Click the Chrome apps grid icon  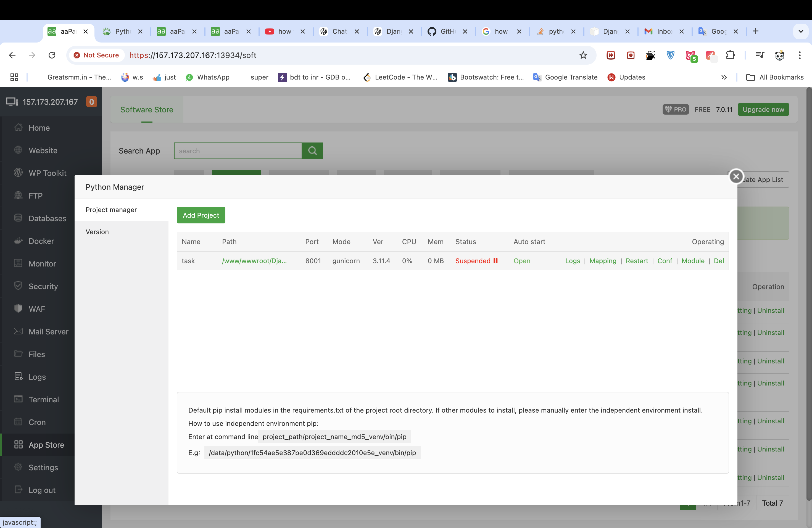[14, 77]
